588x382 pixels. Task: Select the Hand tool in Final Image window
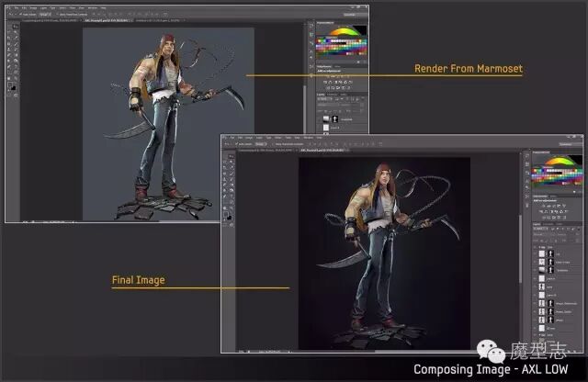224,208
